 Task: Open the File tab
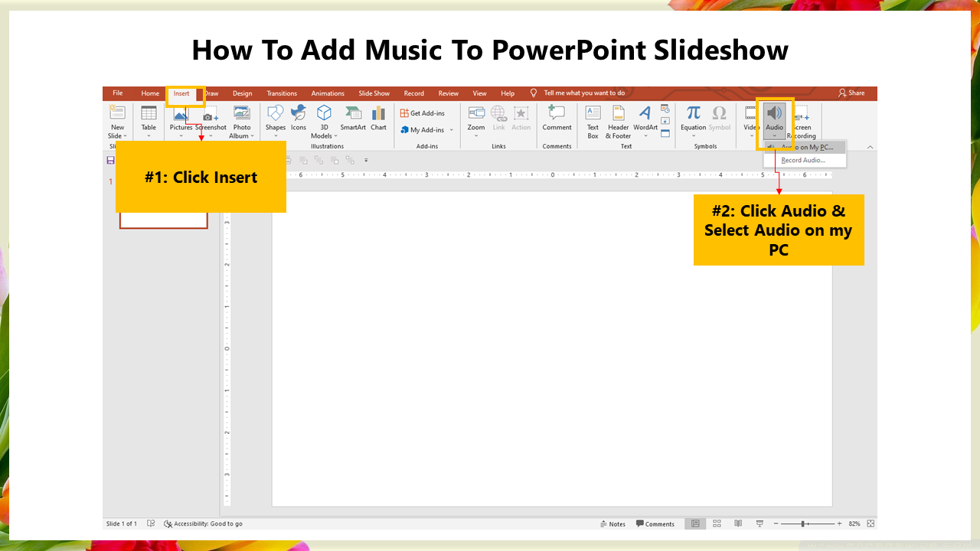pos(117,93)
